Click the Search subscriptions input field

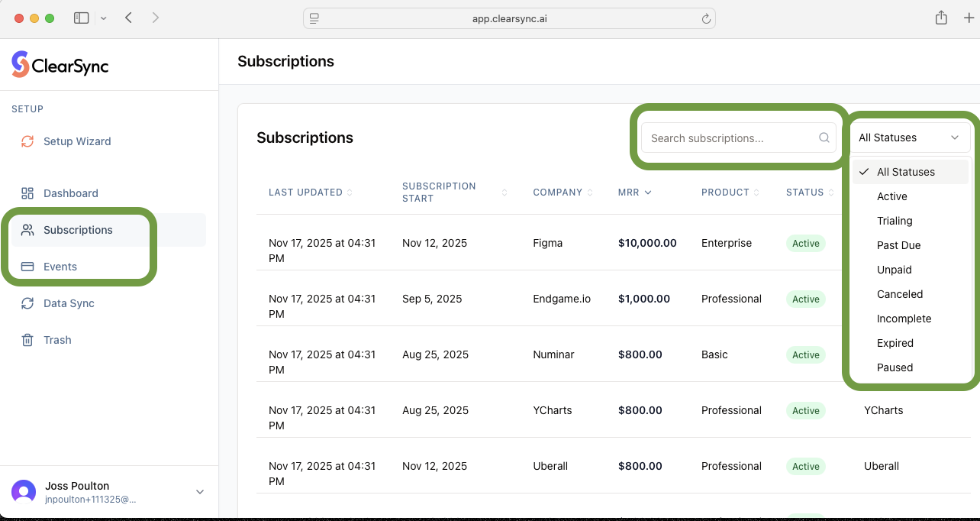point(729,138)
